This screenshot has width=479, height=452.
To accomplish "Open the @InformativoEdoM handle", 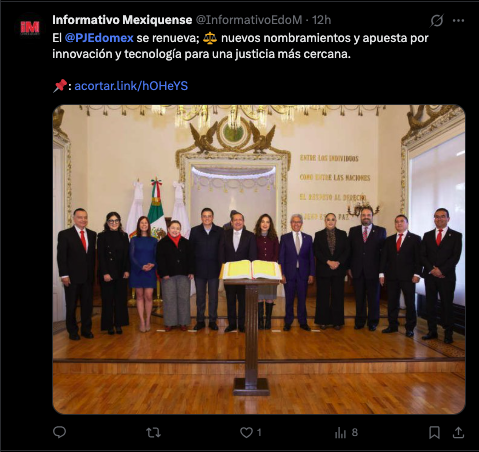I will (x=249, y=20).
